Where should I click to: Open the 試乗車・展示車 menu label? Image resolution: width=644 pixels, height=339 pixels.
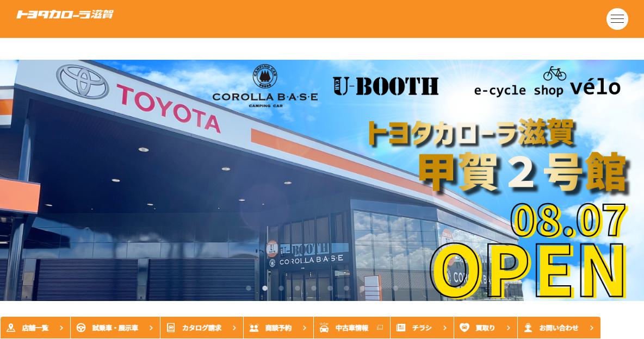click(x=115, y=328)
